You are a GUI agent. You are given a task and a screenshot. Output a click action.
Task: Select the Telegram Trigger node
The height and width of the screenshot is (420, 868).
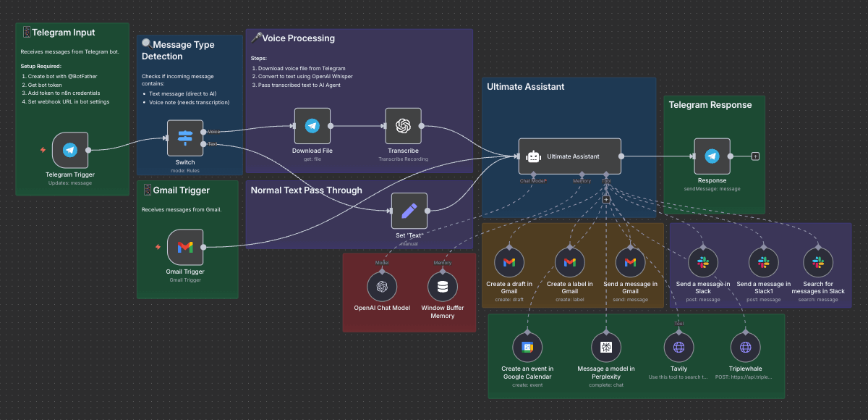[x=70, y=150]
